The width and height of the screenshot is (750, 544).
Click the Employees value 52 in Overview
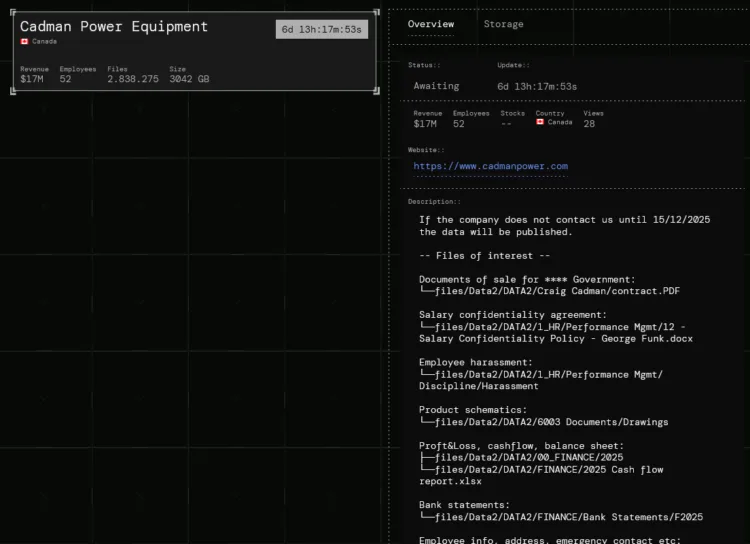pos(458,124)
